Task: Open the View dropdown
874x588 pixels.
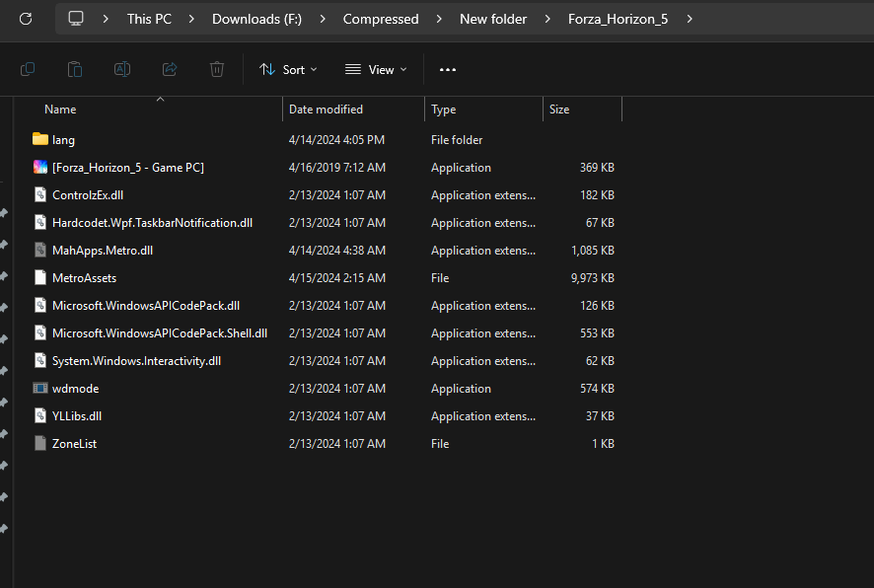Action: coord(376,70)
